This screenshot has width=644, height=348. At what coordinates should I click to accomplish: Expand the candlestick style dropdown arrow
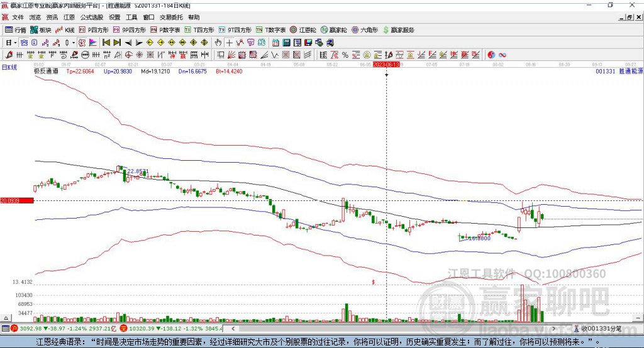coord(74,43)
